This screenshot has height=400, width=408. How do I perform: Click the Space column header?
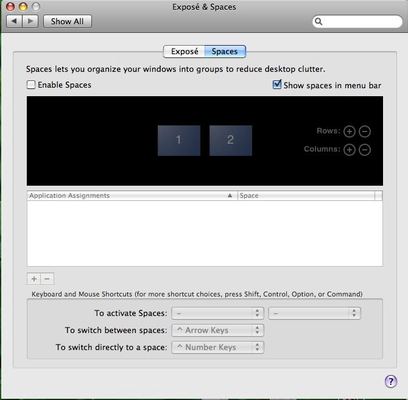[x=306, y=196]
